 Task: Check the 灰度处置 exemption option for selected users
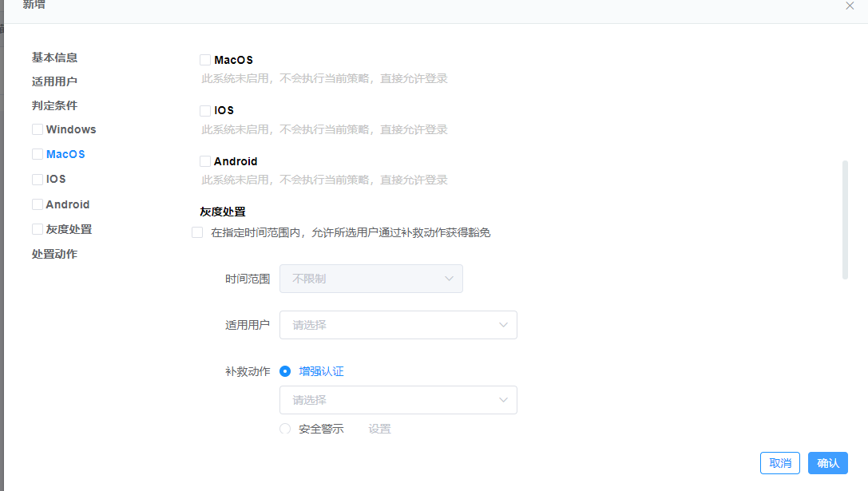click(197, 232)
